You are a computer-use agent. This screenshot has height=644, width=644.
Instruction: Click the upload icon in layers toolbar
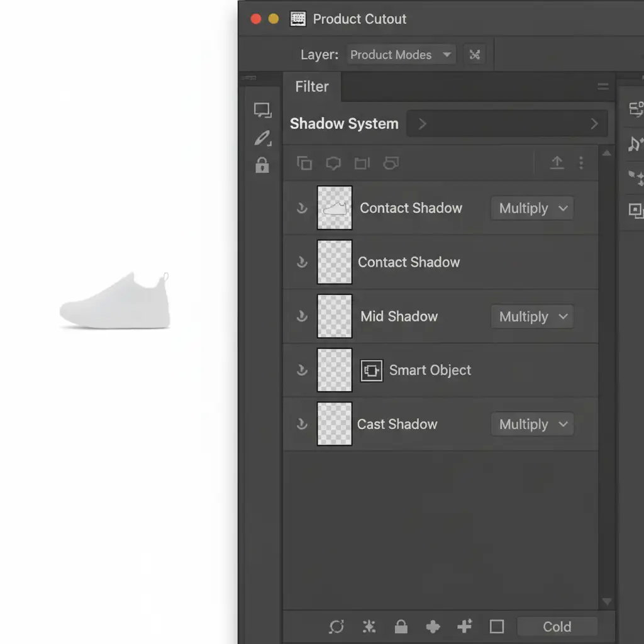557,164
